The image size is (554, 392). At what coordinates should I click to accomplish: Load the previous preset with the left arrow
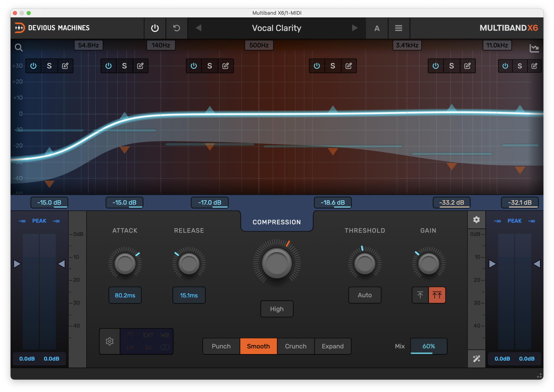[x=199, y=28]
